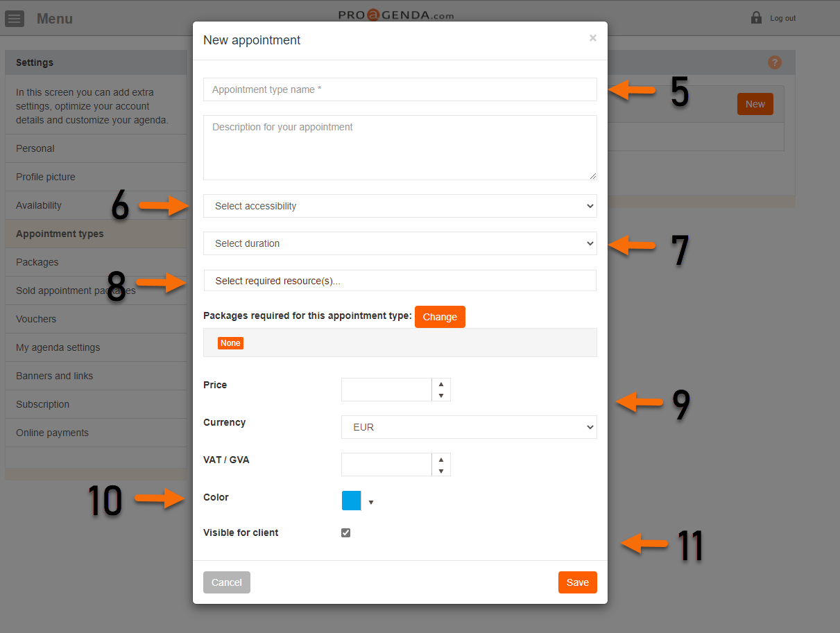
Task: Click Change for required packages
Action: coord(440,317)
